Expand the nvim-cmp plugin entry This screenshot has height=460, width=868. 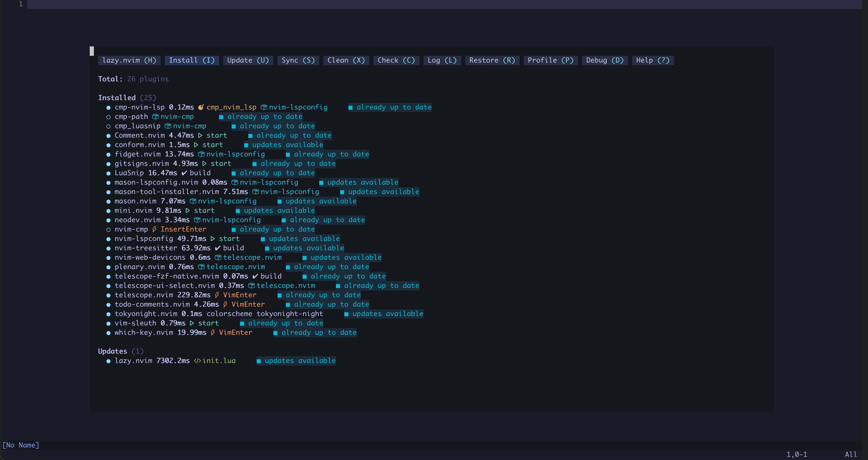(x=131, y=229)
